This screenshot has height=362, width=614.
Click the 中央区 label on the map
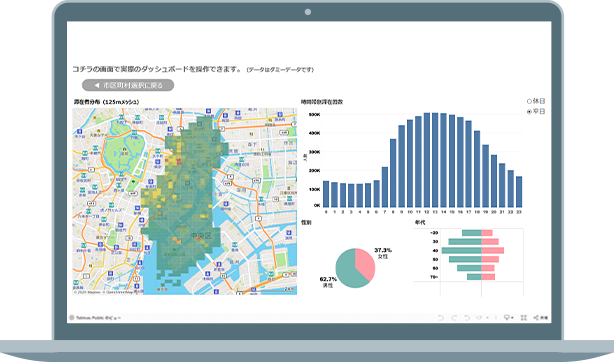pos(201,236)
